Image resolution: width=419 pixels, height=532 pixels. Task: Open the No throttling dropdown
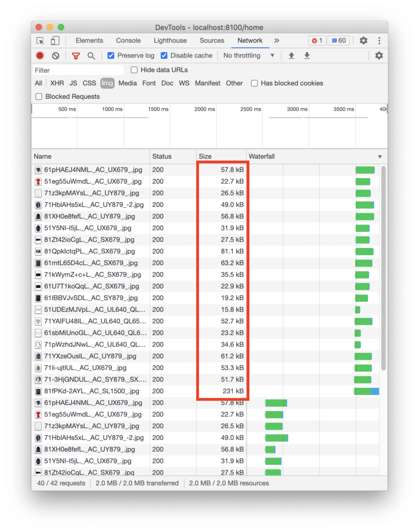pos(249,56)
